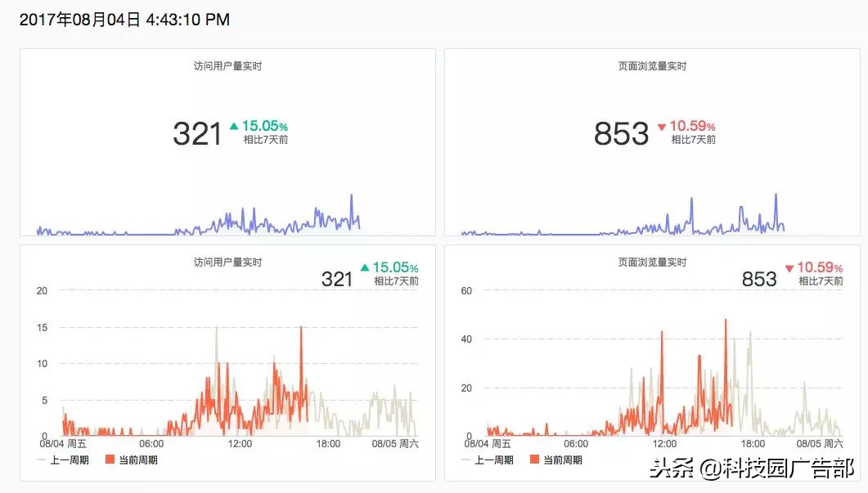The width and height of the screenshot is (868, 493).
Task: Click the orange 当前周期 color swatch
Action: pos(535,459)
